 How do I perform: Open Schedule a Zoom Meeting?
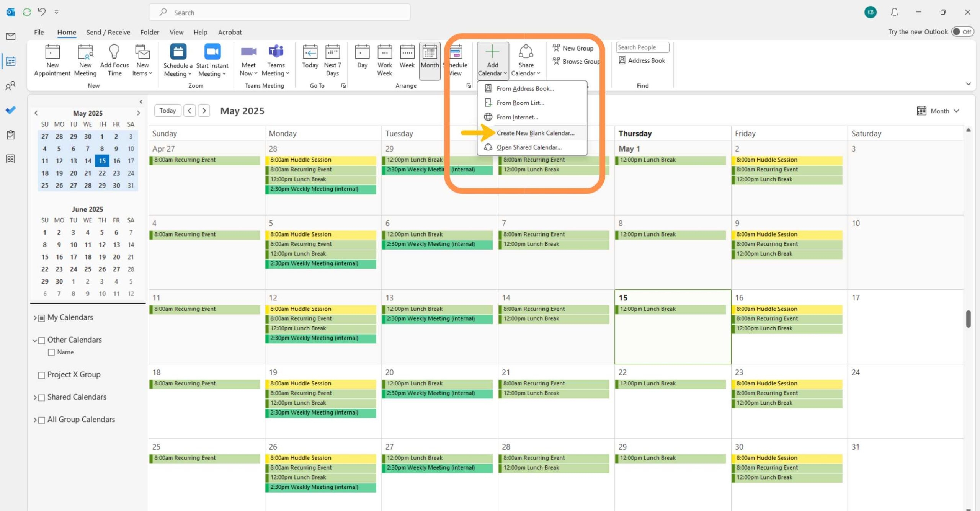(177, 59)
